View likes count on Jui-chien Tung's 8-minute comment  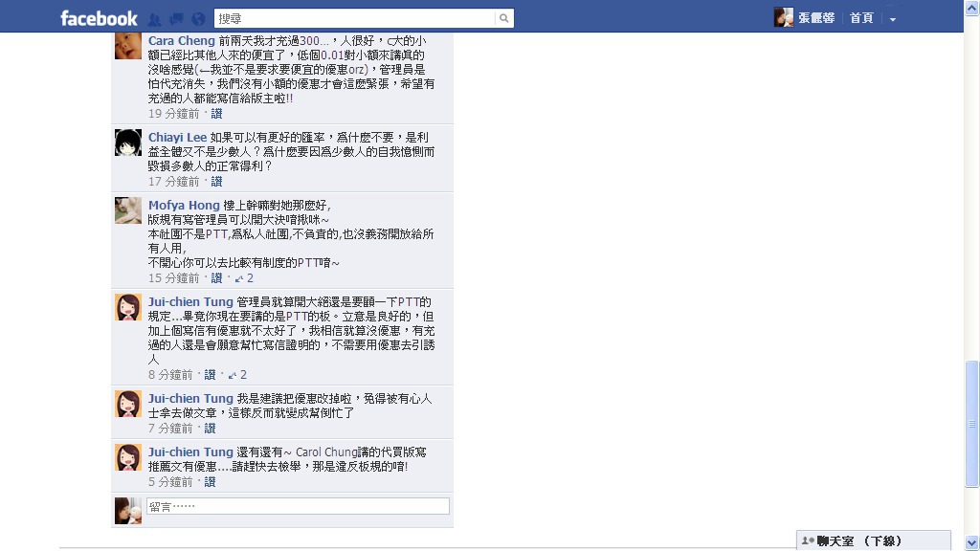[237, 375]
